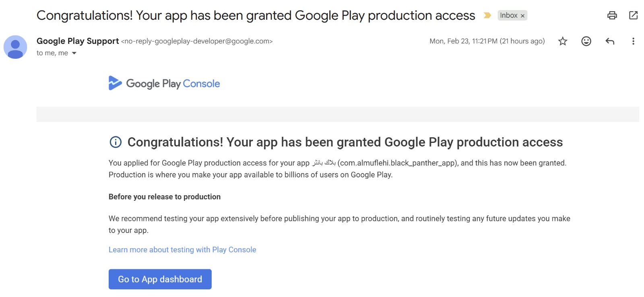Click the info icon beside Congratulations heading

(116, 142)
